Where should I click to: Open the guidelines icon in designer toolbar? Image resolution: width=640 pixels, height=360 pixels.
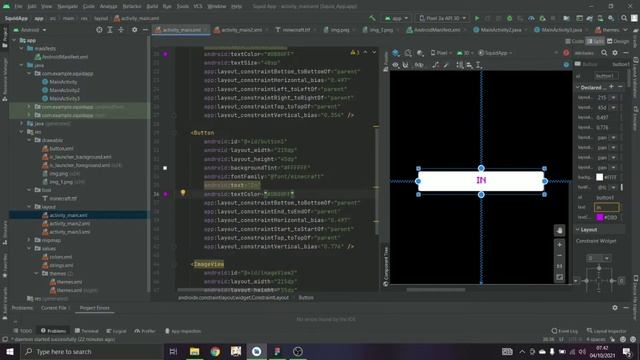[479, 65]
